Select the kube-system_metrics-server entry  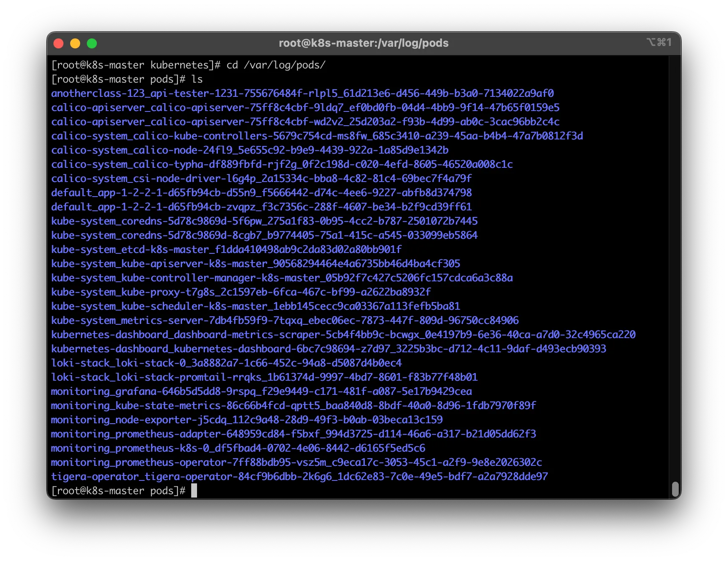click(x=285, y=321)
